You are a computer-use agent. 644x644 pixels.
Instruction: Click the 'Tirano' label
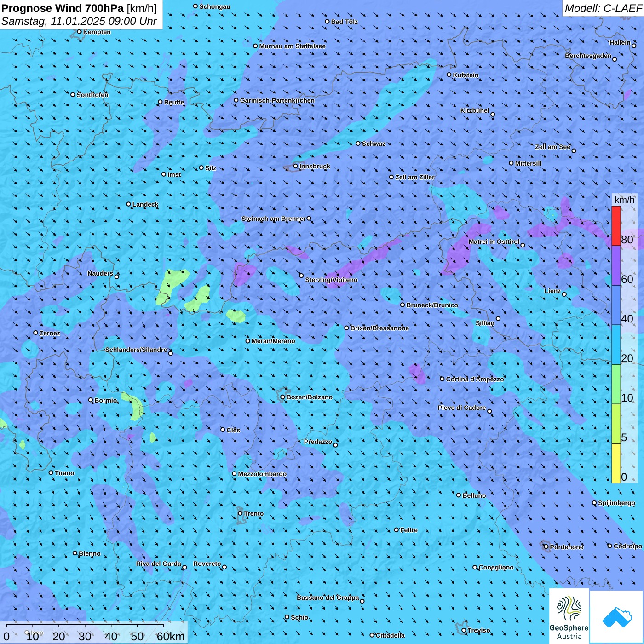tap(64, 473)
